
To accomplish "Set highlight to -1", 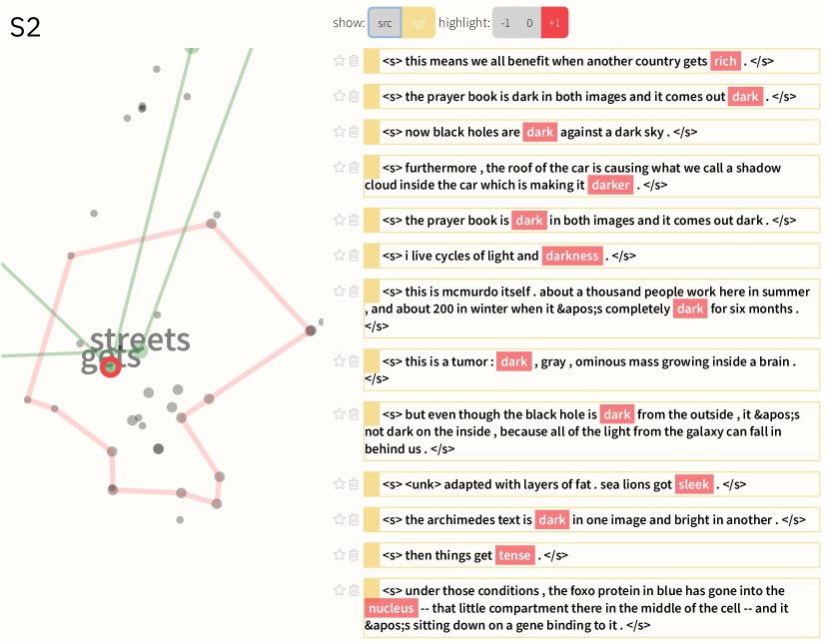I will (505, 23).
